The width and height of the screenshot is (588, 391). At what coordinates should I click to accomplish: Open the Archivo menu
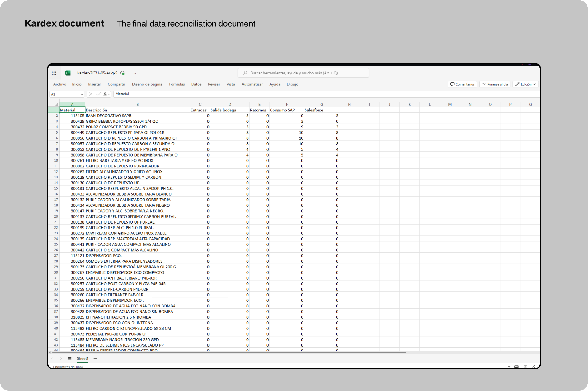60,84
